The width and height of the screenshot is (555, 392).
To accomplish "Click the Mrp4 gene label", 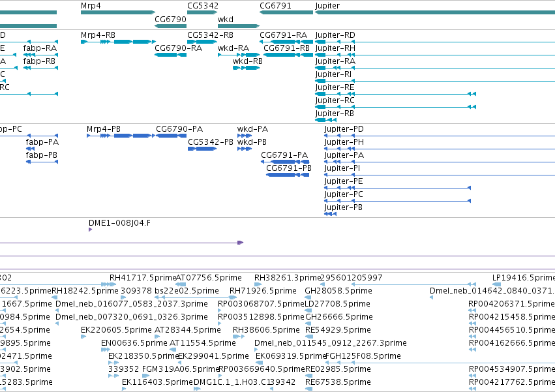I will point(91,6).
